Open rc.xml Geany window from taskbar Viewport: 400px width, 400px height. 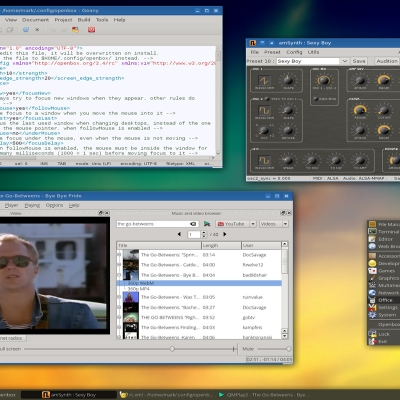pyautogui.click(x=167, y=395)
